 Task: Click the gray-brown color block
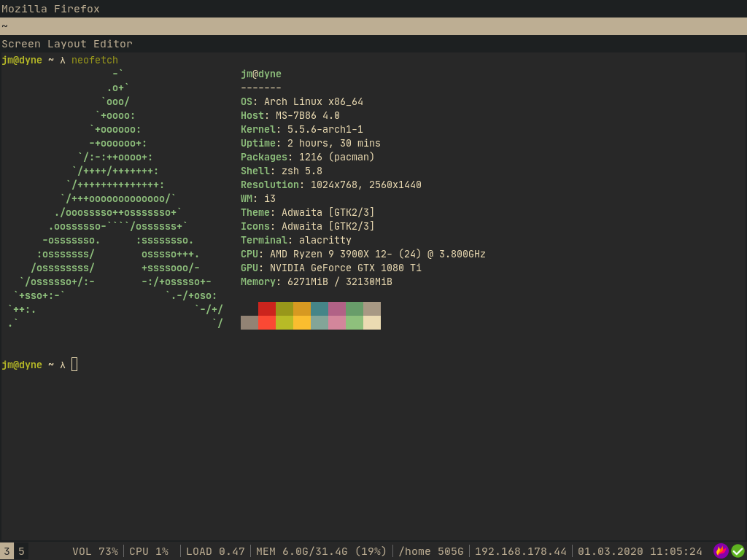[249, 322]
